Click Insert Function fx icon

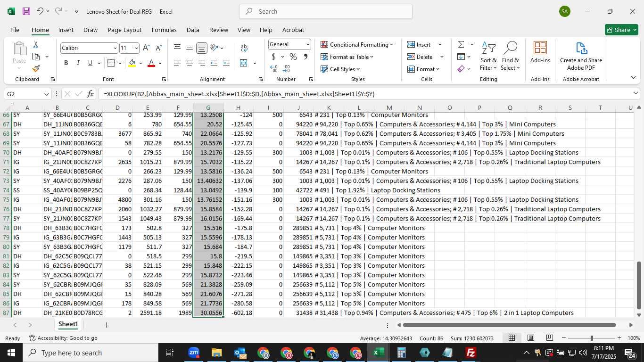pyautogui.click(x=91, y=94)
